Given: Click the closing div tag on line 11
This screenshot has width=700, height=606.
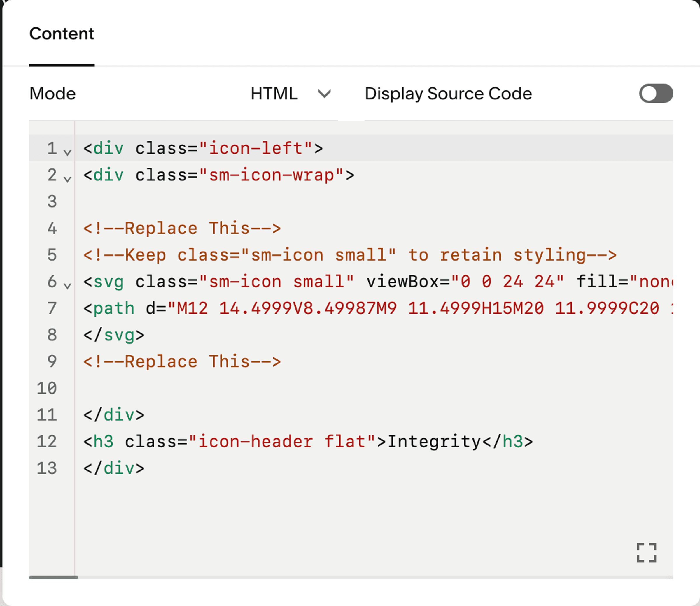Looking at the screenshot, I should [x=114, y=415].
